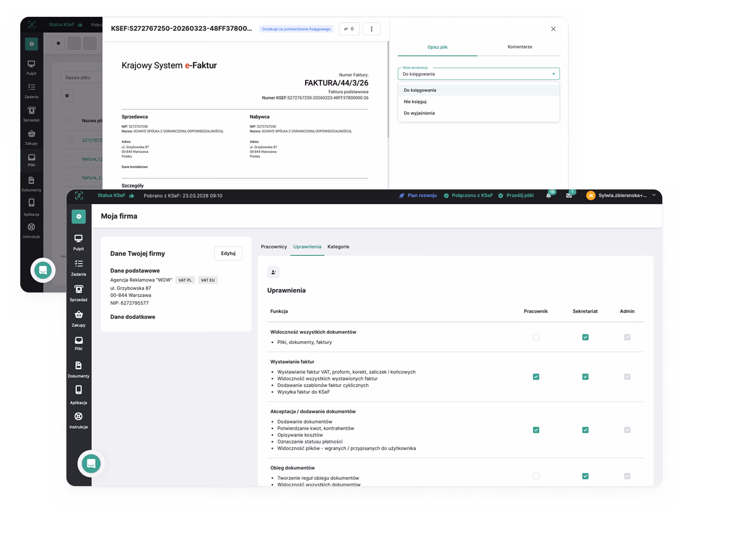Toggle Sekretariat for Wystawianie faktur

[585, 377]
